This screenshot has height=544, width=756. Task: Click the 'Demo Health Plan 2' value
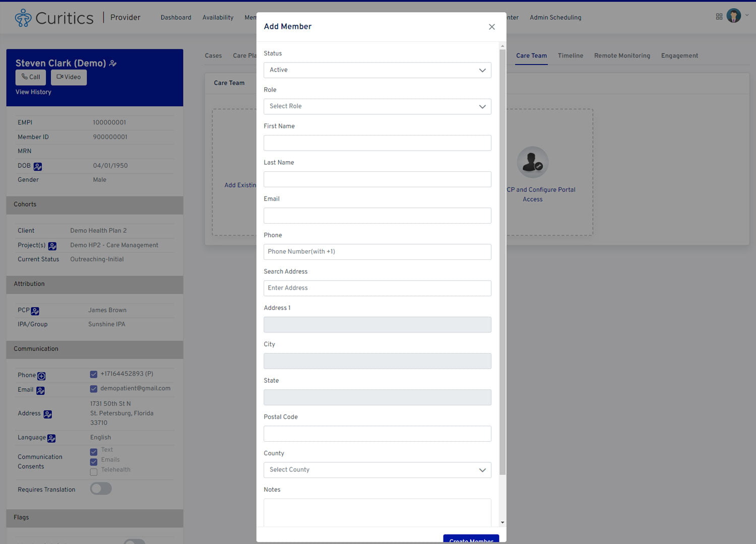98,231
